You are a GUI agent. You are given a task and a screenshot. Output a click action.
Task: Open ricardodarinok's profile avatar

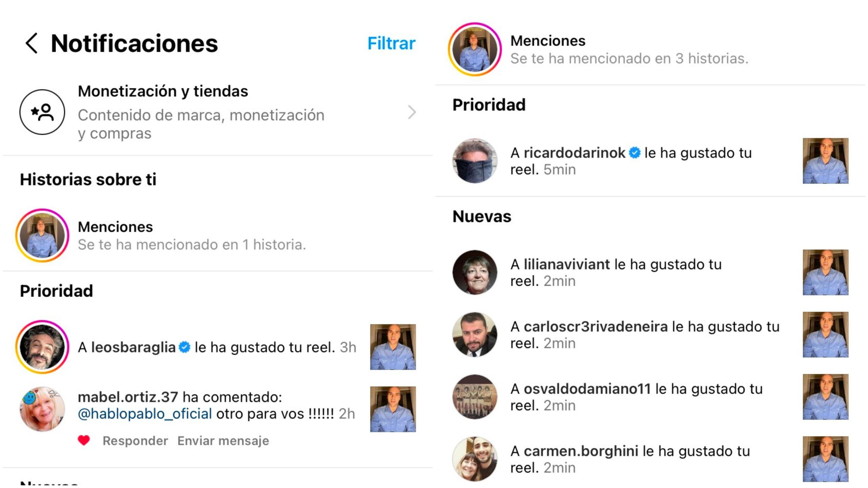(475, 161)
